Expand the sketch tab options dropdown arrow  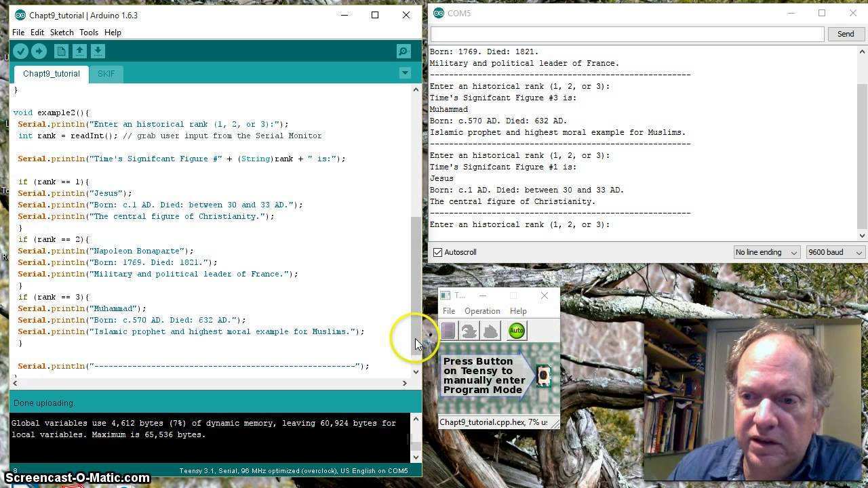[405, 73]
